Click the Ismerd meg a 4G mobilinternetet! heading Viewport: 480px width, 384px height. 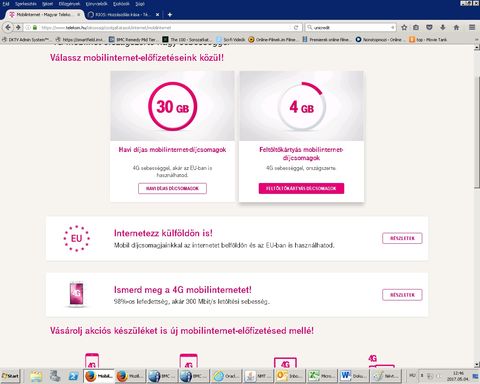(183, 290)
